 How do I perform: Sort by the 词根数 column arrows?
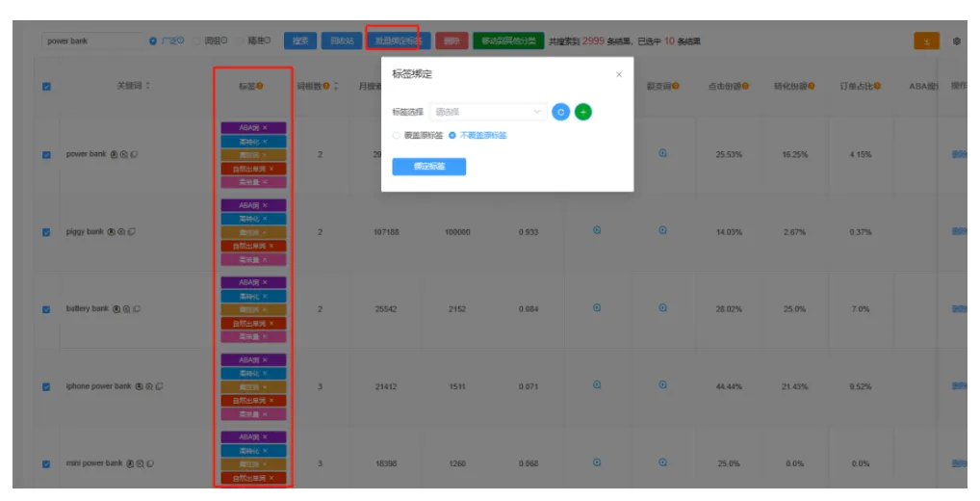point(336,86)
